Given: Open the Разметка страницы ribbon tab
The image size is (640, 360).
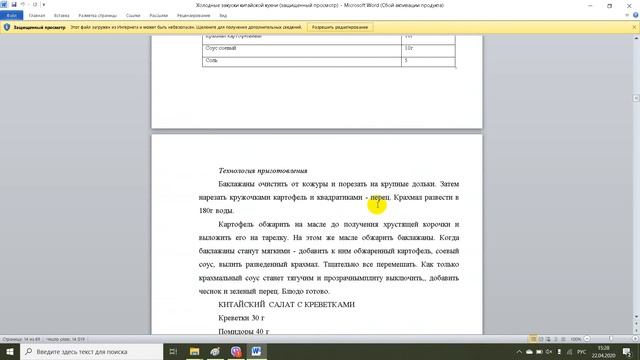Looking at the screenshot, I should pyautogui.click(x=98, y=16).
